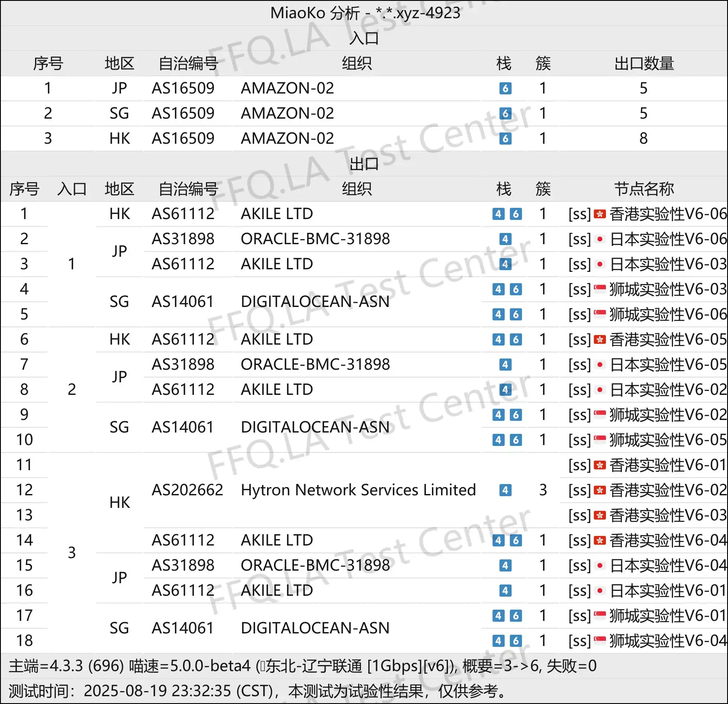Click IPv4 badge in Hytron Network row

[505, 490]
